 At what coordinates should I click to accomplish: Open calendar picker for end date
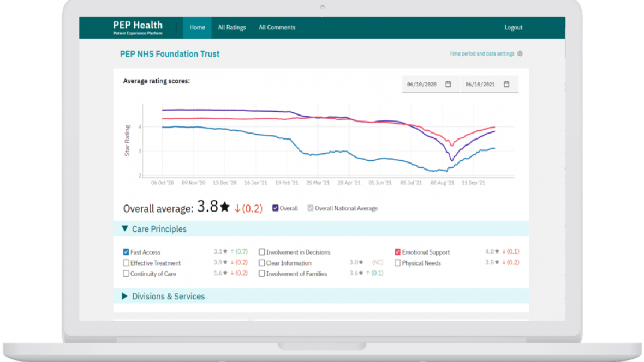506,85
